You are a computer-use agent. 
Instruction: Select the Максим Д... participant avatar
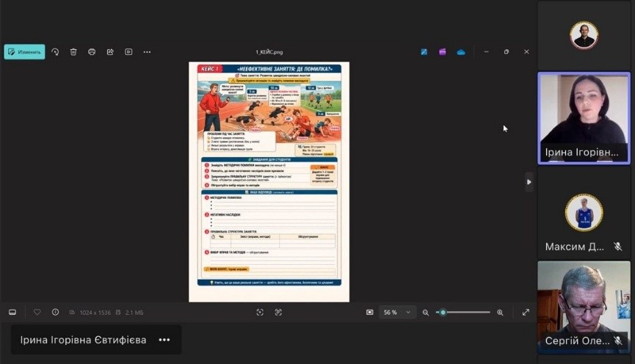pyautogui.click(x=584, y=213)
